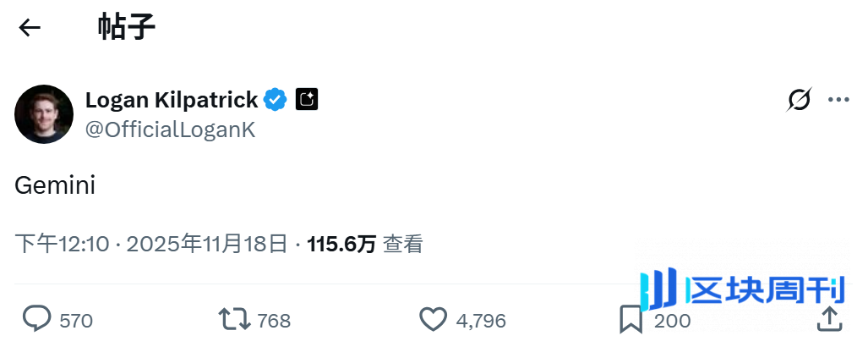Click the 570 replies count
This screenshot has height=347, width=868.
tap(76, 321)
